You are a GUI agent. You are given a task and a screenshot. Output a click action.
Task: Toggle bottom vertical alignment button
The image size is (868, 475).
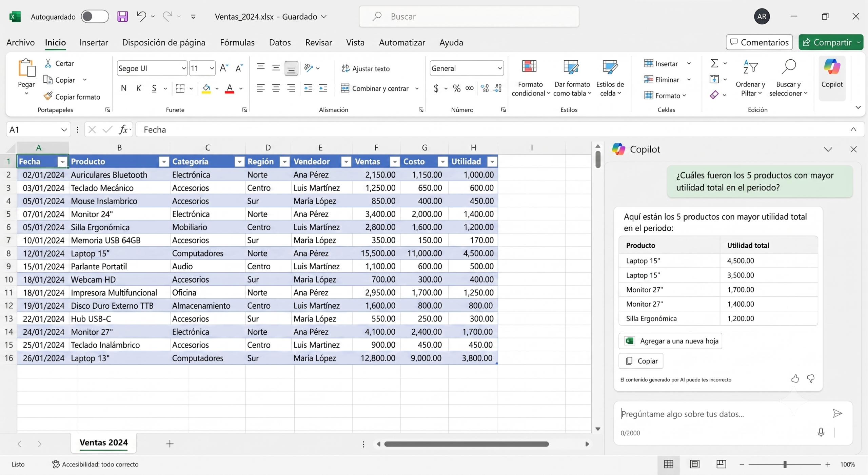[x=291, y=68]
